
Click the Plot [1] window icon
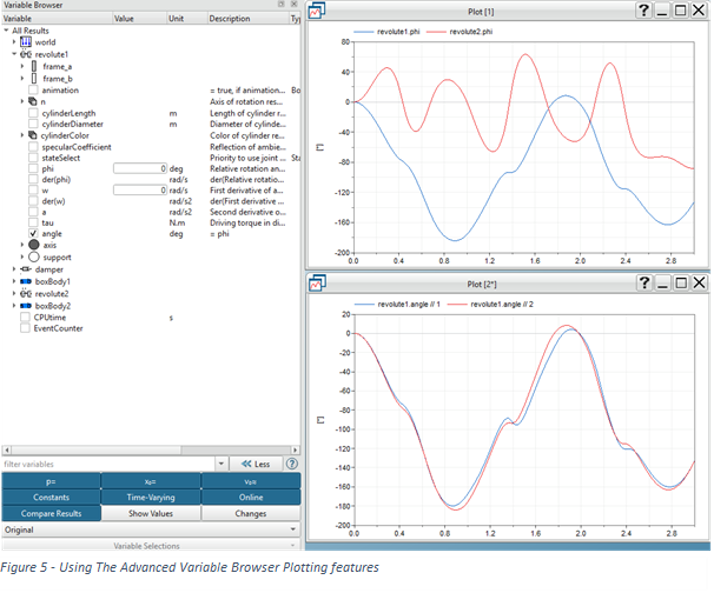316,10
